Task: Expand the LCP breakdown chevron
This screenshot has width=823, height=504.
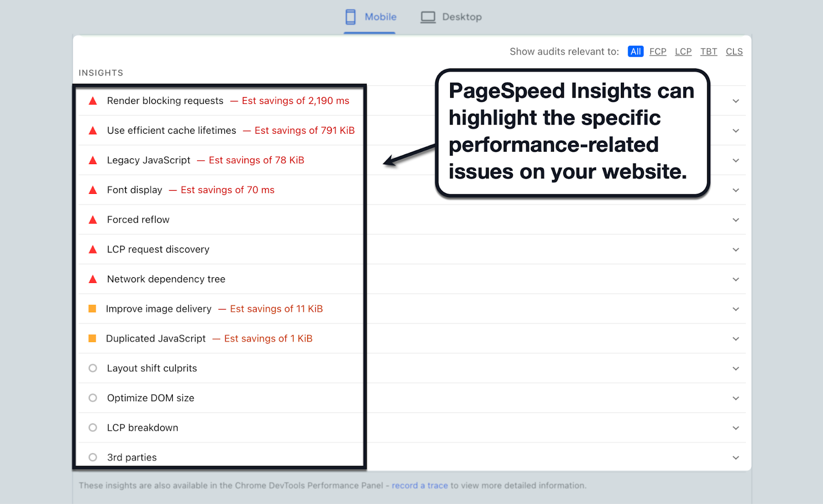Action: click(736, 428)
